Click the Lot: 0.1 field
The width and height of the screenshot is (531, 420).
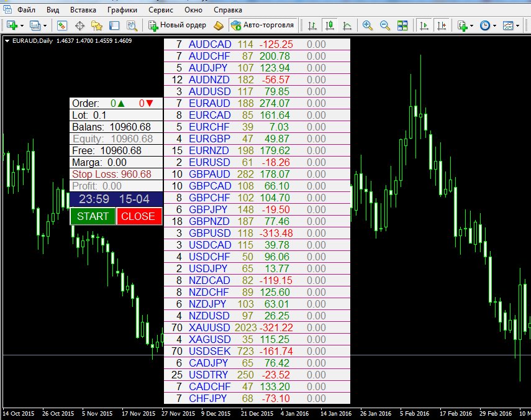tap(116, 115)
